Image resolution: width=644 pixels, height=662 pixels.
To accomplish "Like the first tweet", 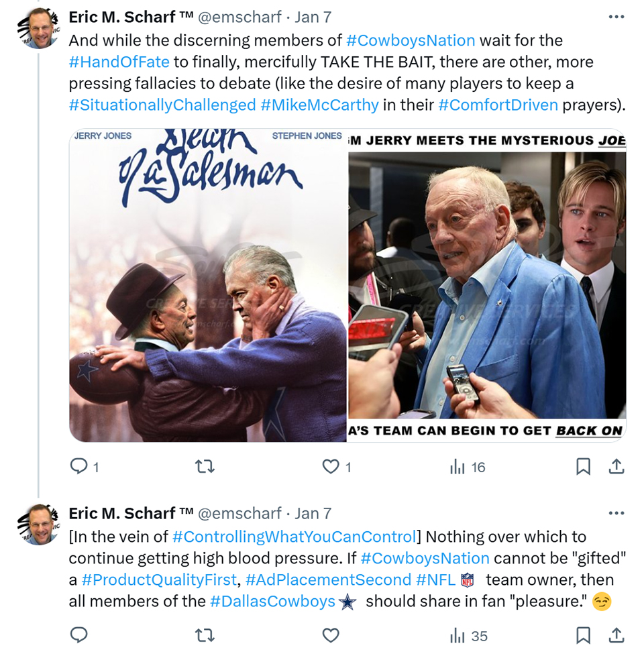I will click(x=337, y=467).
